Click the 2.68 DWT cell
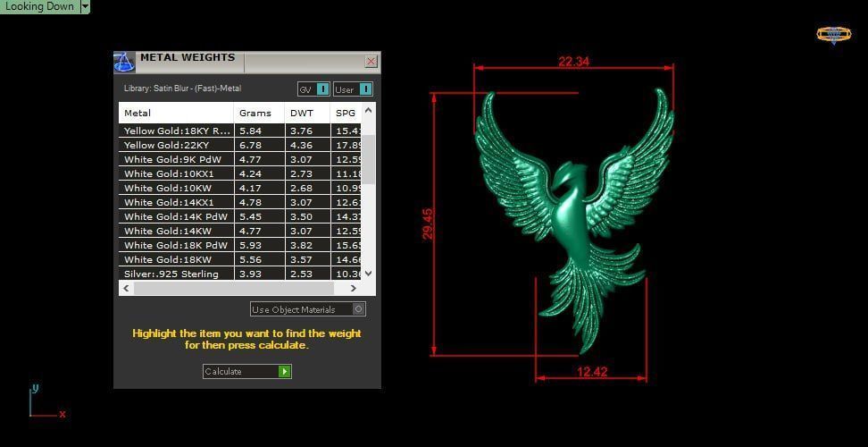 [307, 188]
